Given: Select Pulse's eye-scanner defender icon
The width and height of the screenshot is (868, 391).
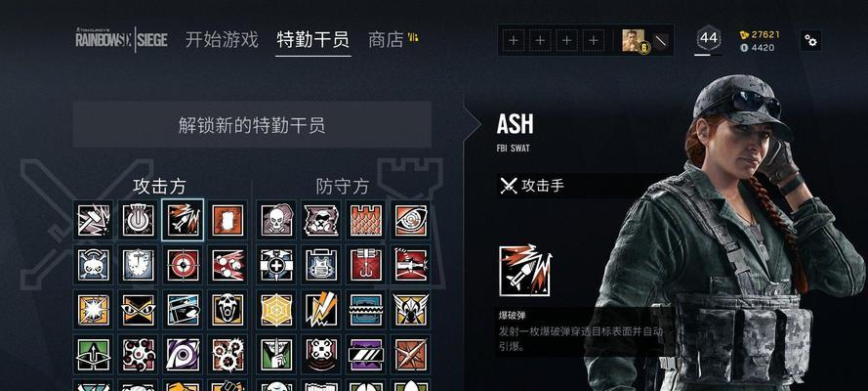Looking at the screenshot, I should (x=411, y=220).
